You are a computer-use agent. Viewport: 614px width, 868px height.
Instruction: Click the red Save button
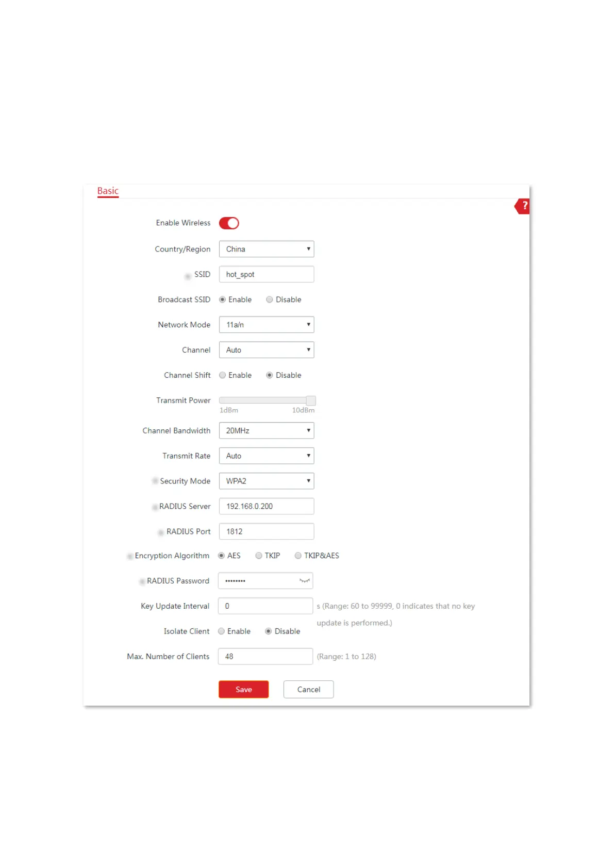click(x=243, y=690)
